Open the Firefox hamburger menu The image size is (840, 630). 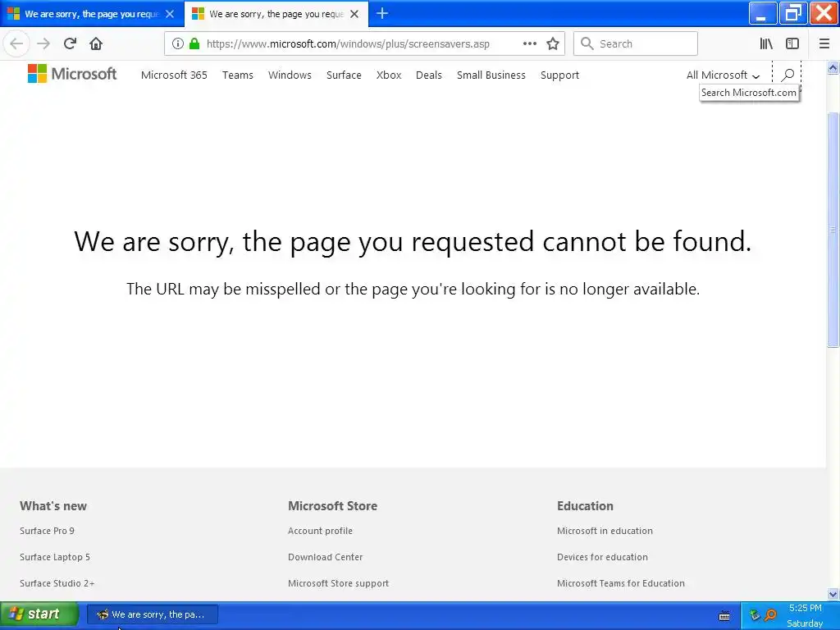tap(824, 44)
